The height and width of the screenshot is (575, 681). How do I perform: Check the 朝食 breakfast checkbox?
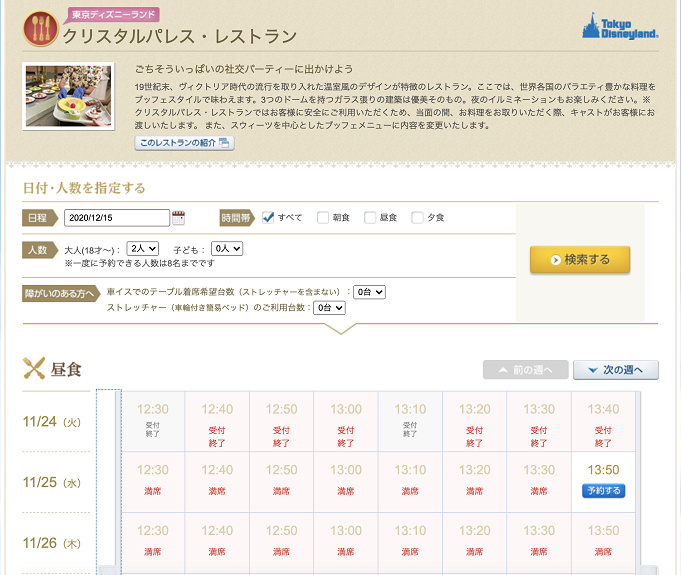click(322, 218)
